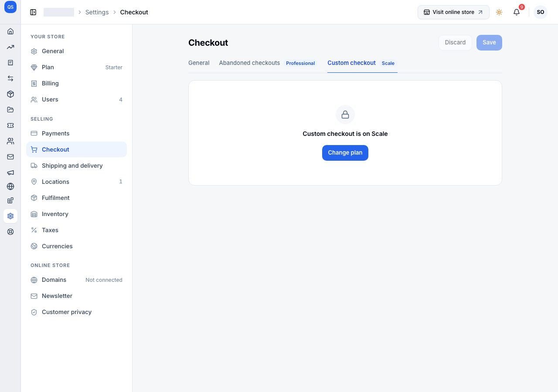Open notifications bell with 9 badge
This screenshot has width=558, height=392.
coord(517,12)
